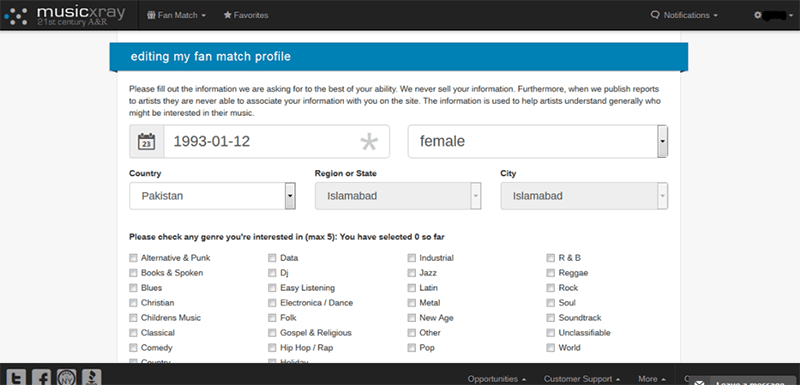This screenshot has width=800, height=385.
Task: Click the calendar icon beside birth date
Action: pyautogui.click(x=146, y=141)
